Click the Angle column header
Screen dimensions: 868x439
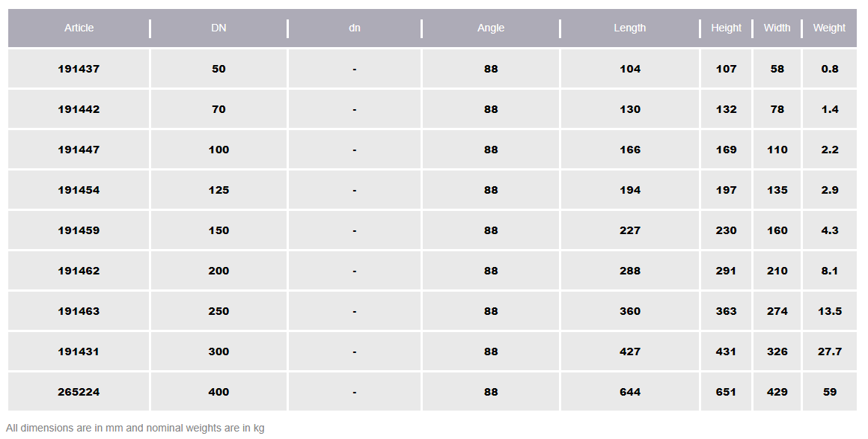tap(491, 28)
